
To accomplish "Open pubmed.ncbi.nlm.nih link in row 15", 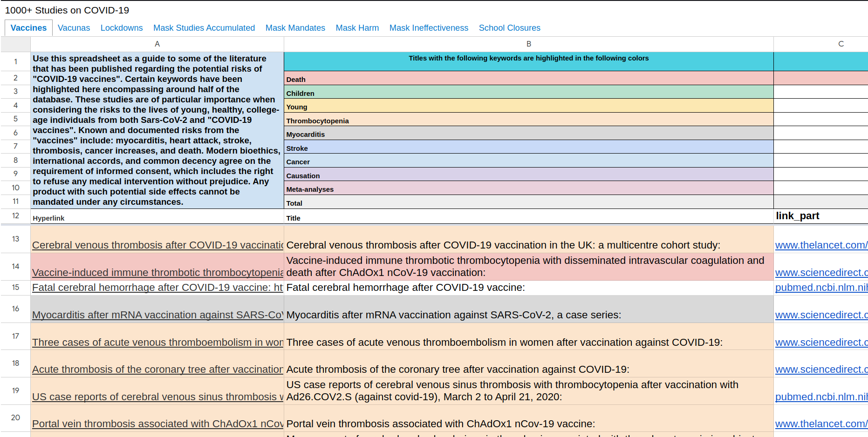I will (x=821, y=288).
